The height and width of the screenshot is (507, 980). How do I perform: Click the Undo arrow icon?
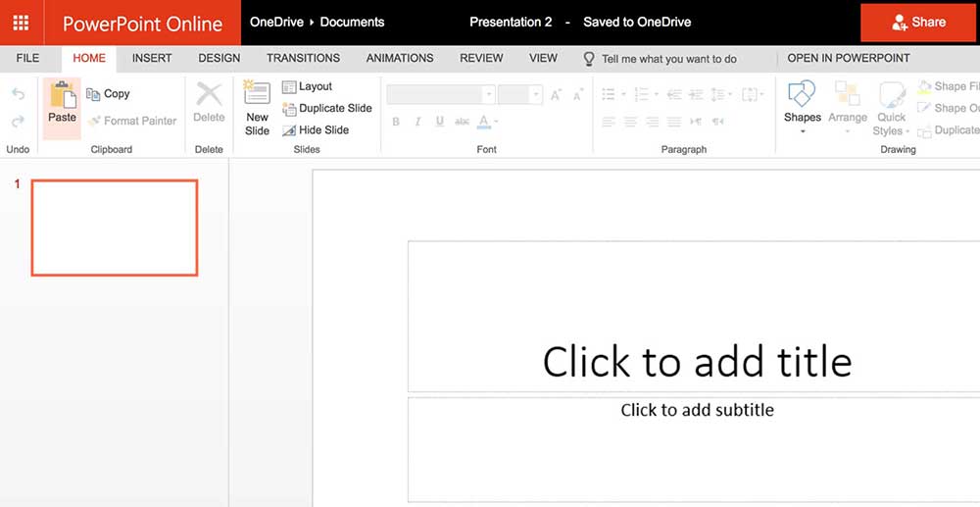[x=18, y=94]
